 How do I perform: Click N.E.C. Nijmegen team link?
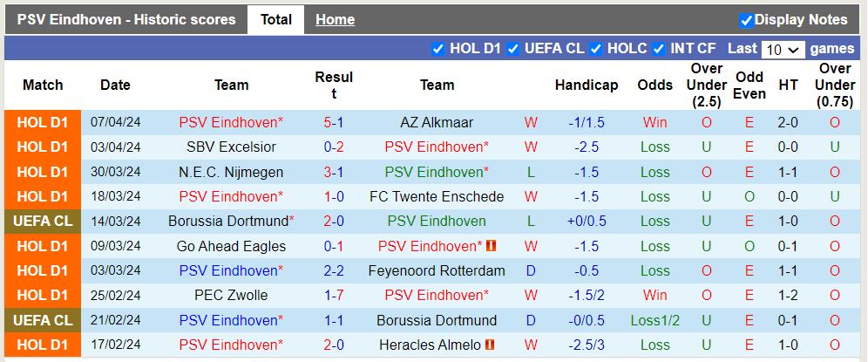232,173
